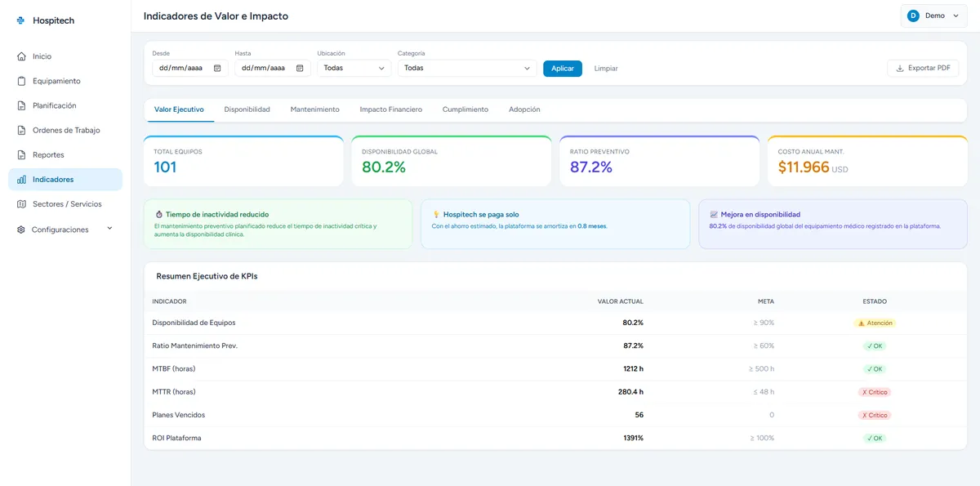Click the Atención status badge for Disponibilidad de Equipos
The height and width of the screenshot is (486, 980).
click(875, 323)
